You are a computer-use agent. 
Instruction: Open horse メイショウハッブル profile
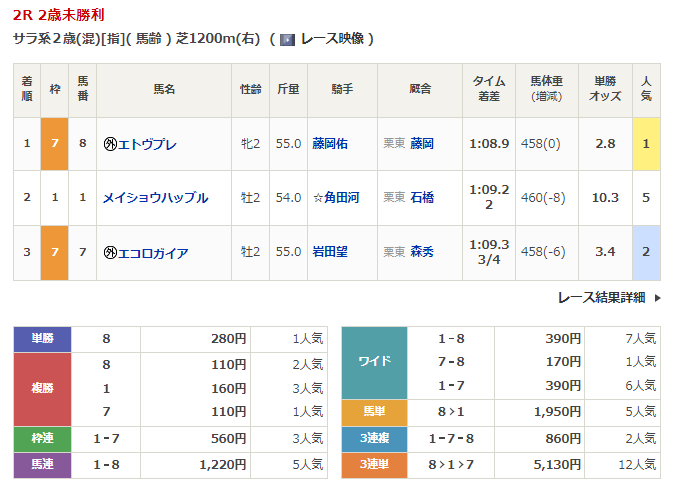coord(155,198)
